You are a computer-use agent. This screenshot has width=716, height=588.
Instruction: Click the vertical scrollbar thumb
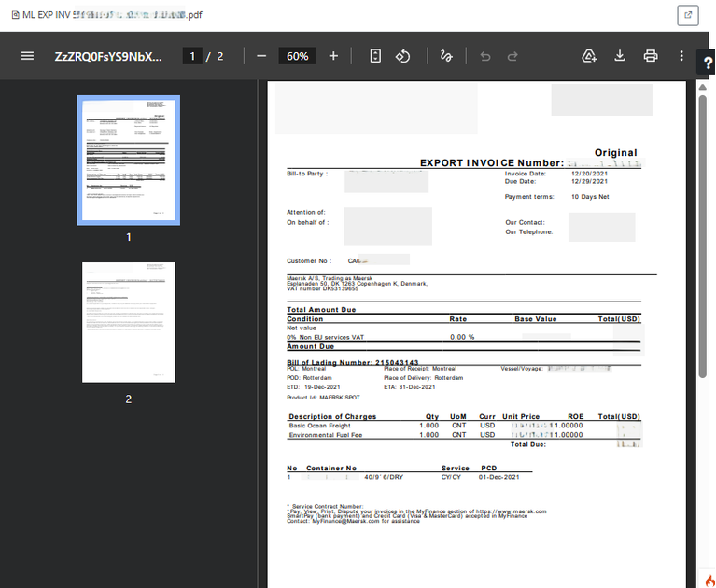point(703,236)
